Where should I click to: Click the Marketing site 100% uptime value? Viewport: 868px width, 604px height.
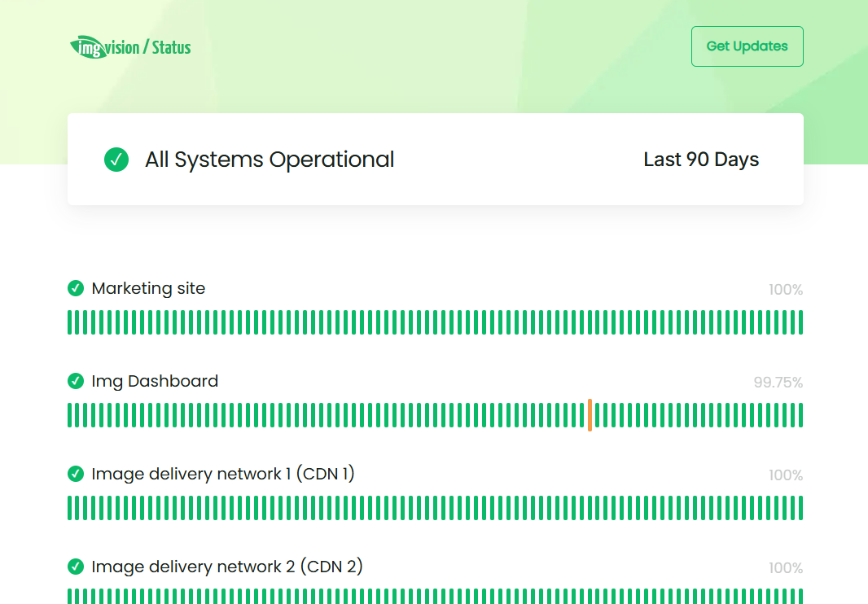[x=786, y=290]
